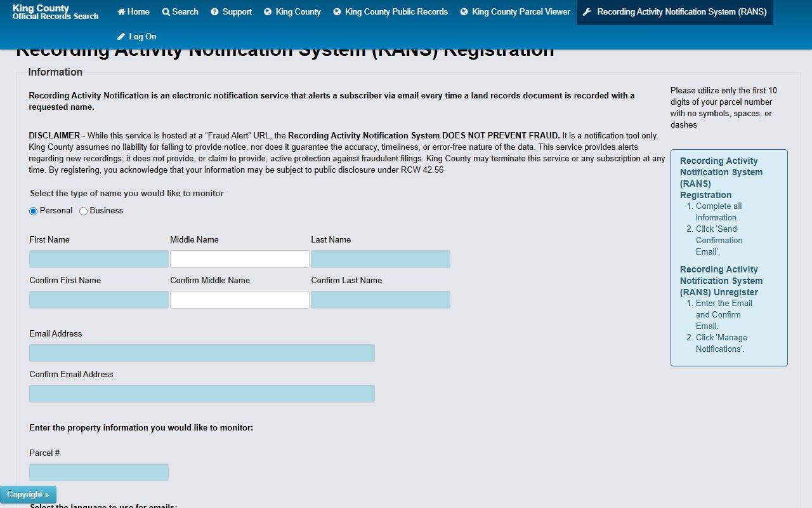Click 'Enter the property information' heading
Screen dimensions: 812x508
coord(141,427)
